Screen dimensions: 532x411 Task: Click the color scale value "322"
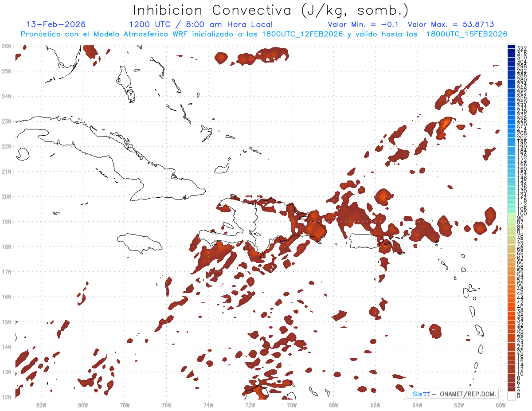[521, 48]
